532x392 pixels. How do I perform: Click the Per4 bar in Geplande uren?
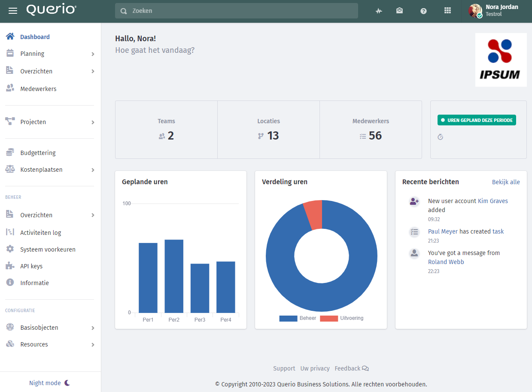pyautogui.click(x=226, y=287)
